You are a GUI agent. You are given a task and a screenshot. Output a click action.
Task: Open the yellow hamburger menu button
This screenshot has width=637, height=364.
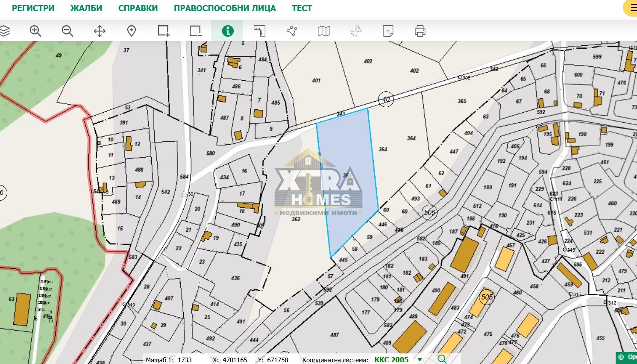(x=632, y=8)
